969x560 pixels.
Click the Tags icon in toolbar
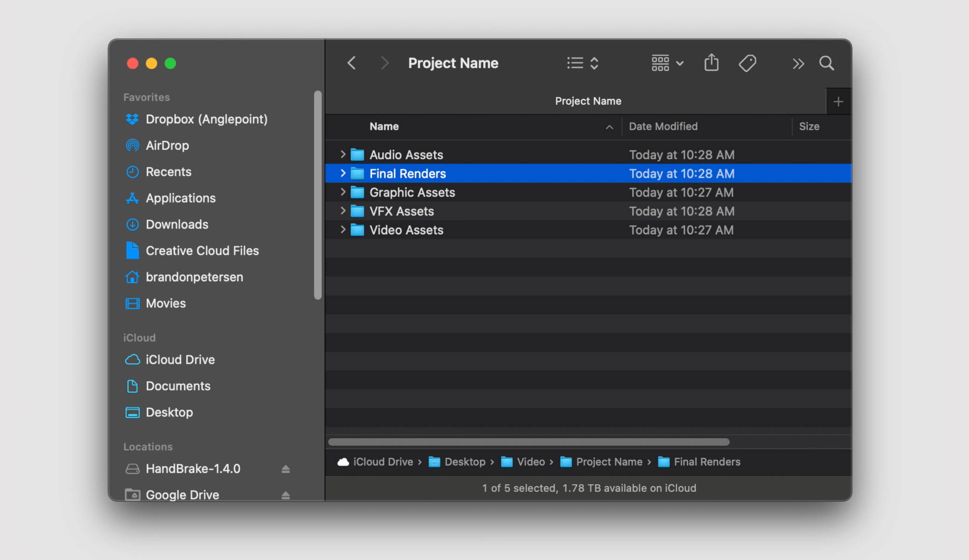pos(747,63)
